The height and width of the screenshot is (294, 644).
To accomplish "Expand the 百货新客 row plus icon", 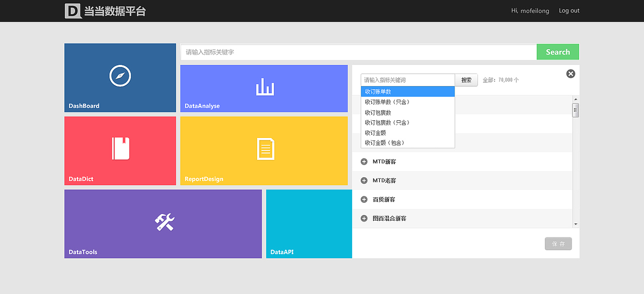I will pos(364,200).
